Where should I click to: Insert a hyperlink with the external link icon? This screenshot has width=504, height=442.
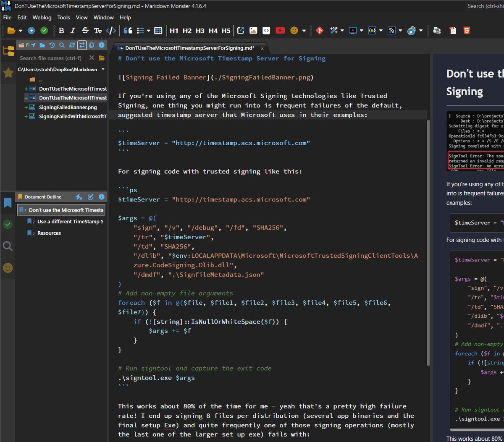[x=241, y=30]
